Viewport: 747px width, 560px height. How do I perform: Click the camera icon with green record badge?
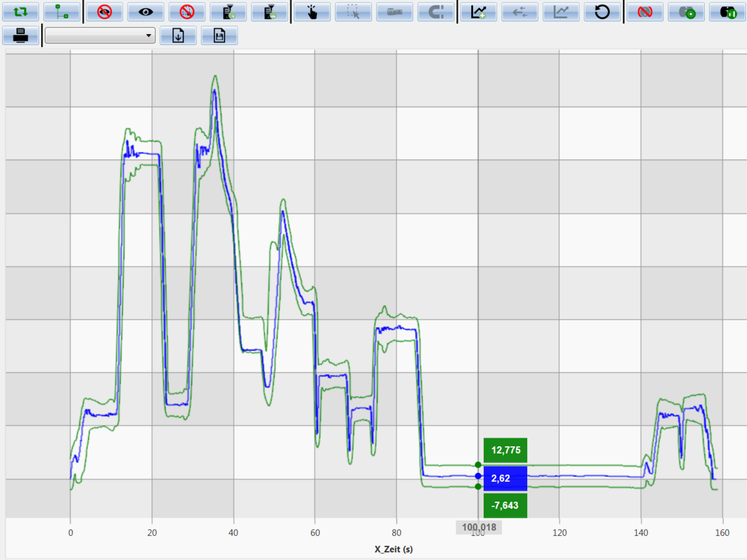(686, 12)
